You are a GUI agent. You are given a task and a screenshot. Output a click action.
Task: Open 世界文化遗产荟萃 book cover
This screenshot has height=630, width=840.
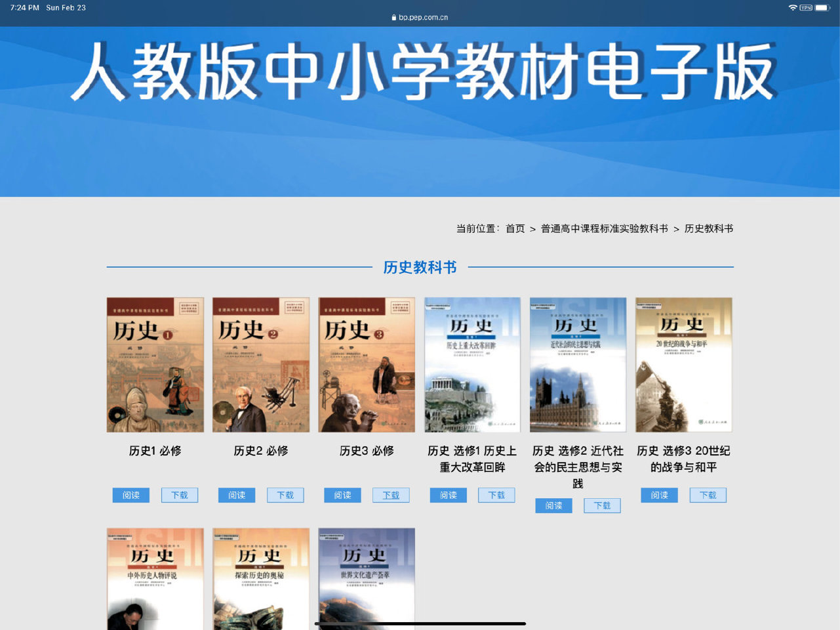coord(367,579)
